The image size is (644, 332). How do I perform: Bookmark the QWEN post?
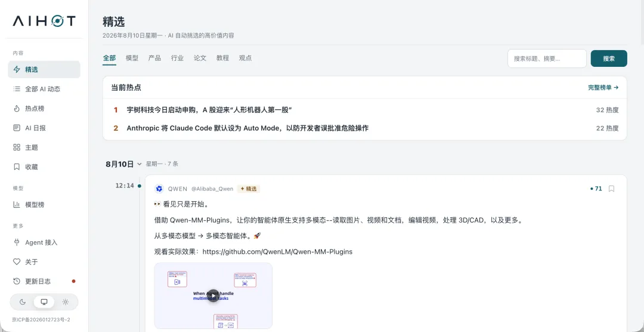coord(611,189)
